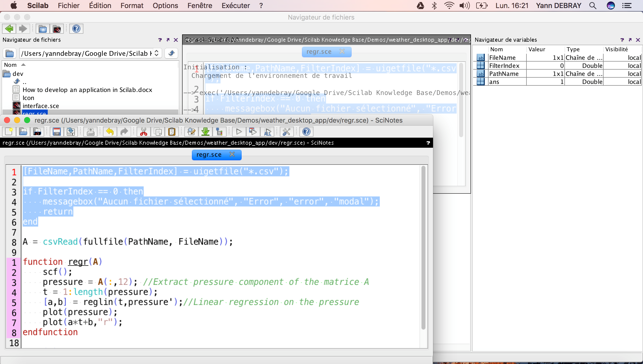The width and height of the screenshot is (643, 364).
Task: Undo last edit with the yellow arrow
Action: click(110, 132)
